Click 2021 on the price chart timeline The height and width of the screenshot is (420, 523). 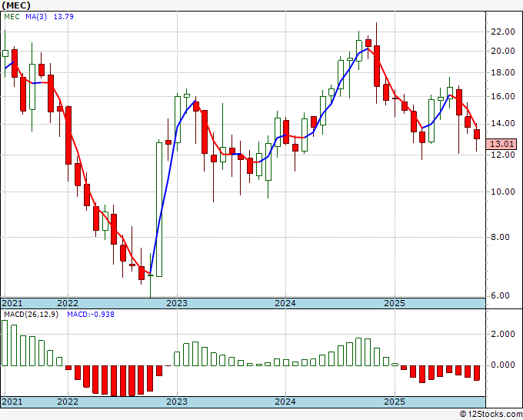tap(12, 303)
